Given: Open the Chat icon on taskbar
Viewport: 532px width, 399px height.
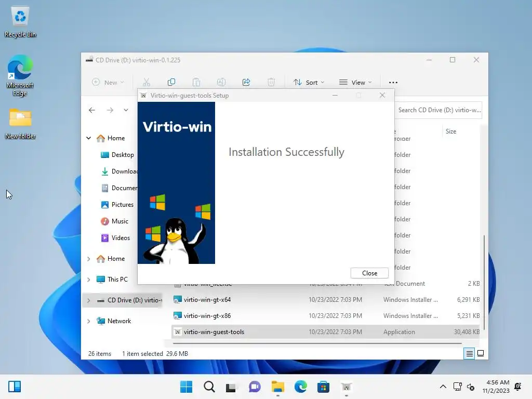Looking at the screenshot, I should (x=255, y=387).
